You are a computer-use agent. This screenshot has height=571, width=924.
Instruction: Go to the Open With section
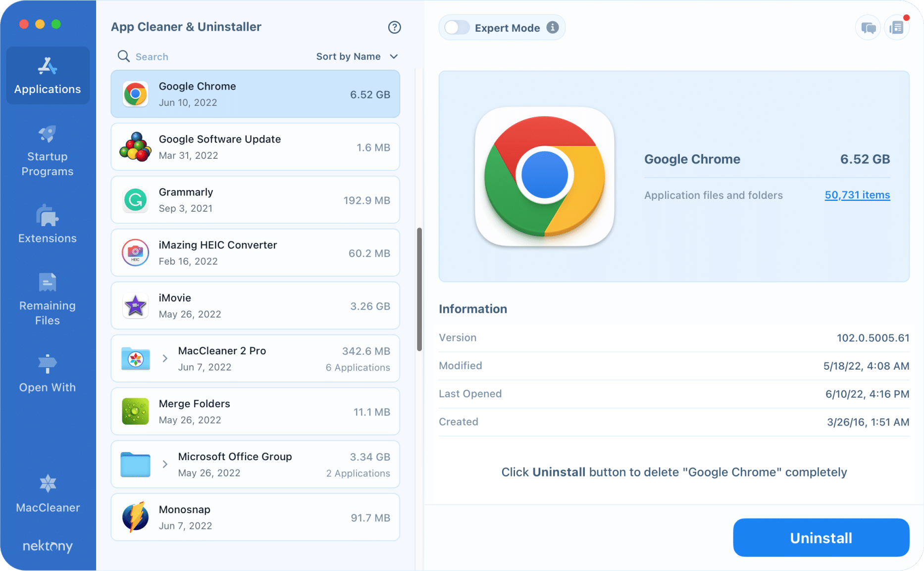point(48,374)
